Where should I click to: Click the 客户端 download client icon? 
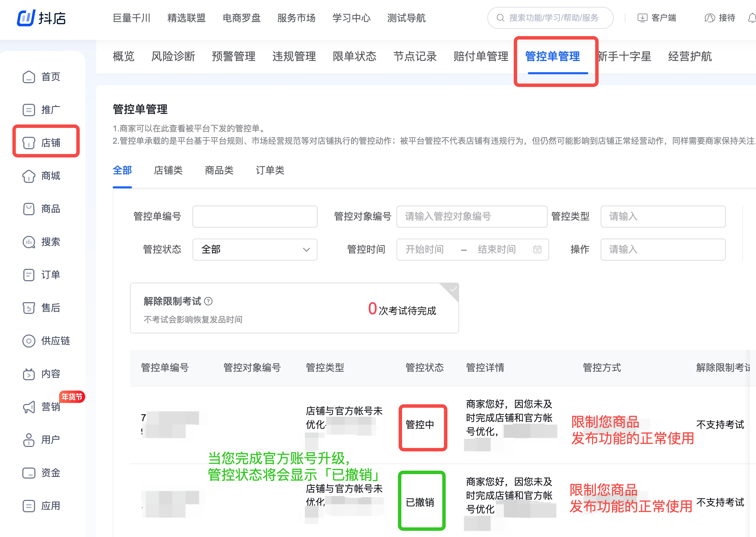642,18
